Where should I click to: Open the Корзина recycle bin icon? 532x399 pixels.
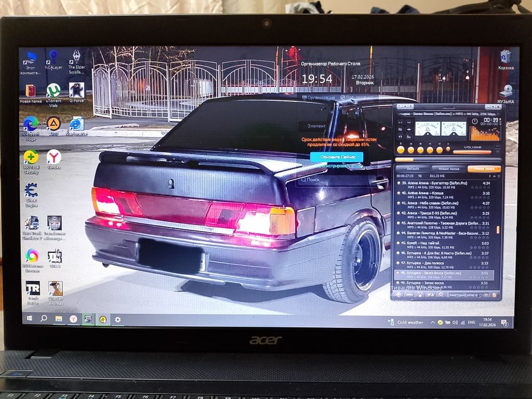pyautogui.click(x=506, y=60)
